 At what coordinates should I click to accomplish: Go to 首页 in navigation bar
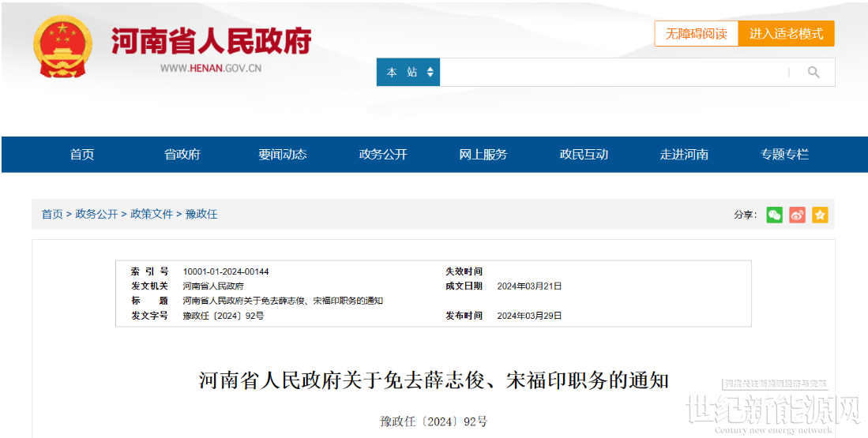(x=82, y=155)
